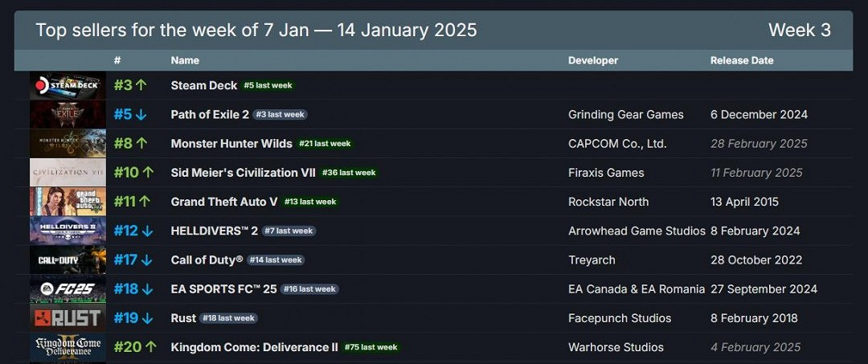Sort by the Release Date column header

tap(742, 60)
